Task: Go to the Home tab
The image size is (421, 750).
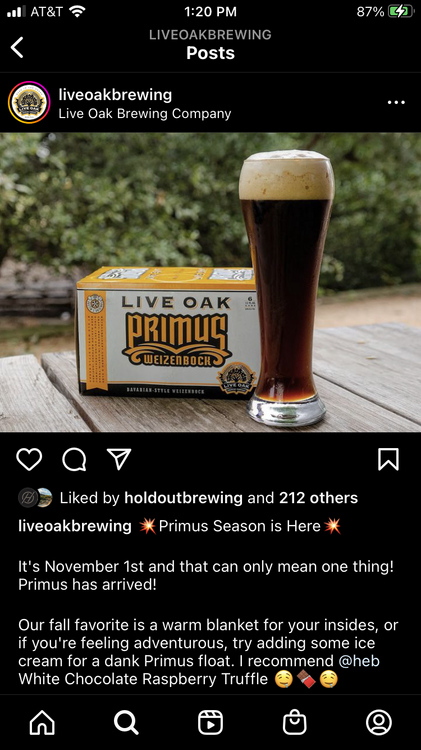Action: point(42,722)
